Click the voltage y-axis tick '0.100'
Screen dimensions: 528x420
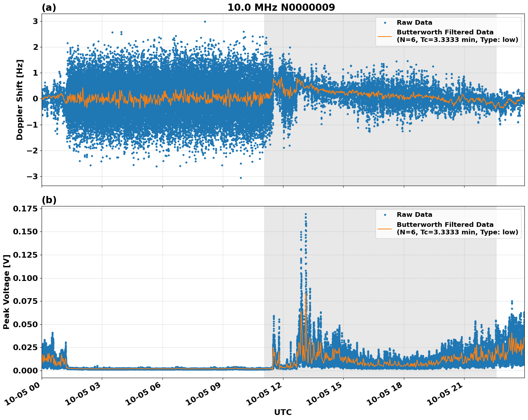pyautogui.click(x=25, y=278)
